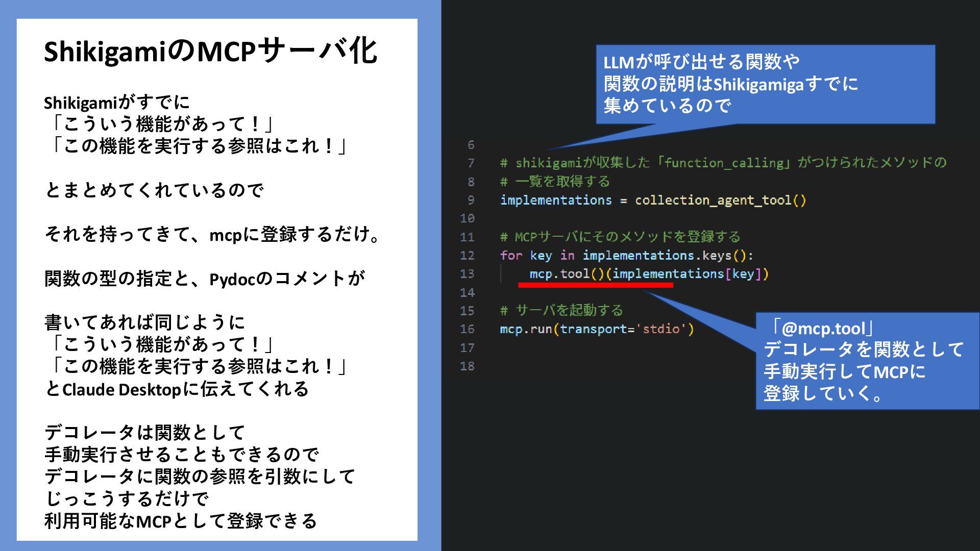Click the line '関数の型の指定と、Pydocのコメントが'
This screenshot has width=980, height=551.
pos(205,279)
